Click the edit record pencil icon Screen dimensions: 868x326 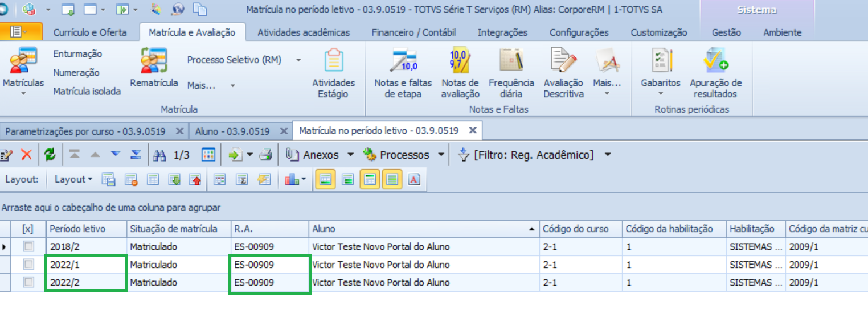click(7, 155)
